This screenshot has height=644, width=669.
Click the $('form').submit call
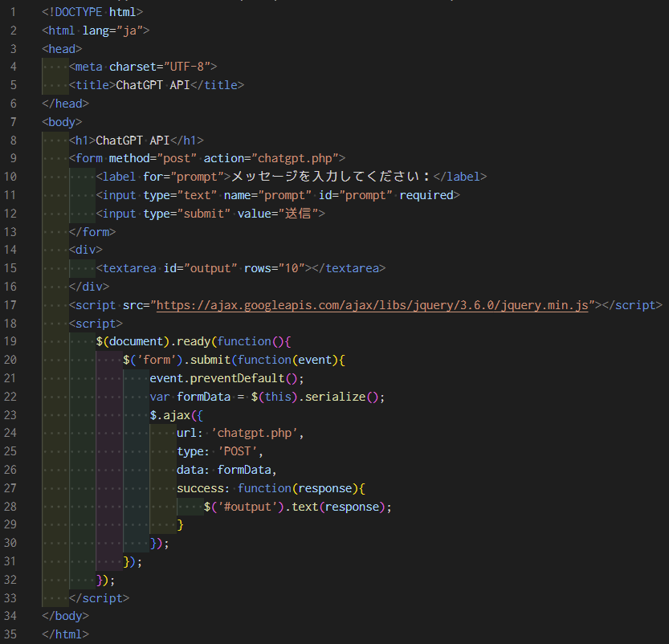coord(177,360)
